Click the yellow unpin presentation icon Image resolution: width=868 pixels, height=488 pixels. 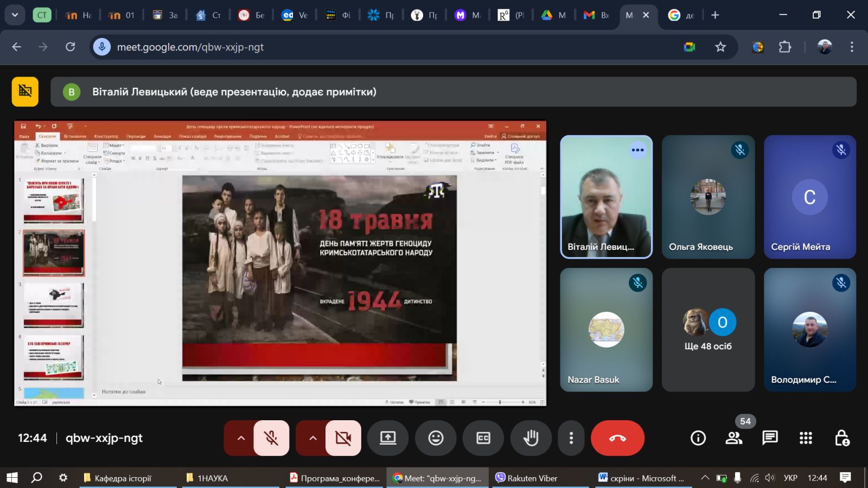25,91
